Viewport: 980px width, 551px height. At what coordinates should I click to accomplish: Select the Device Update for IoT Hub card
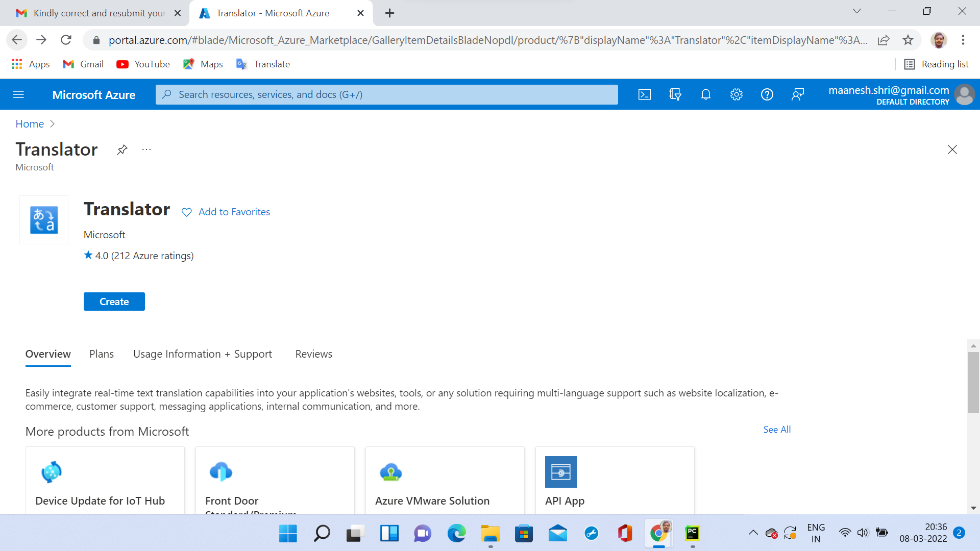[105, 480]
